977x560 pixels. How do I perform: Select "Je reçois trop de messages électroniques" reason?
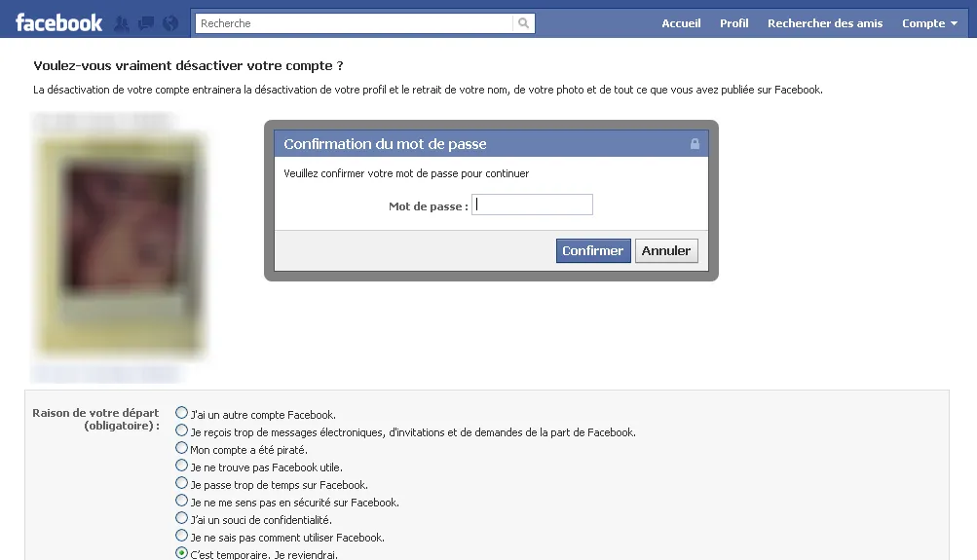click(181, 429)
